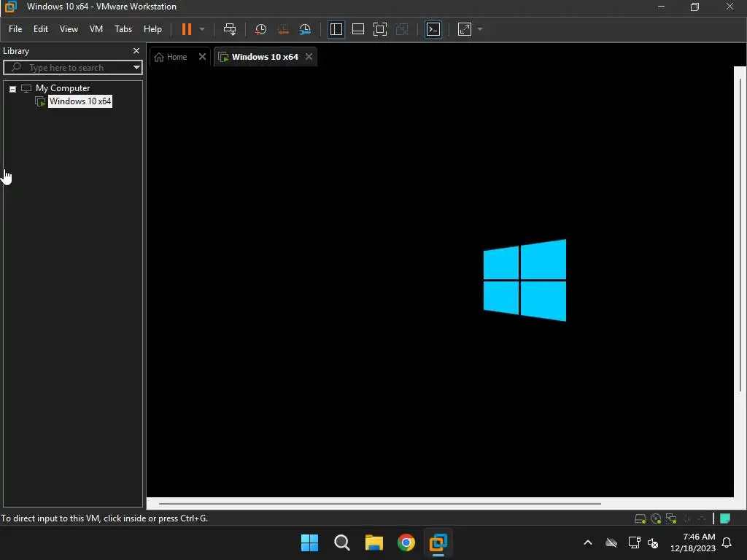The image size is (747, 560).
Task: Open the power options dropdown beside pause
Action: [202, 29]
